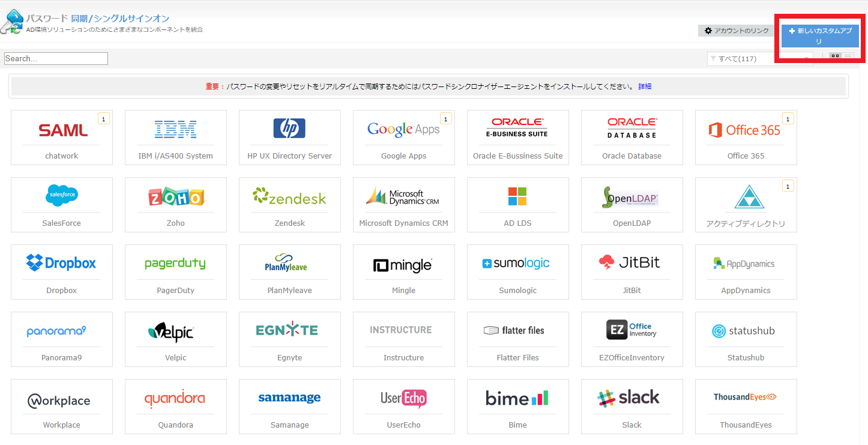Image resolution: width=868 pixels, height=445 pixels.
Task: Open the PlanMyleave app tile
Action: 290,272
